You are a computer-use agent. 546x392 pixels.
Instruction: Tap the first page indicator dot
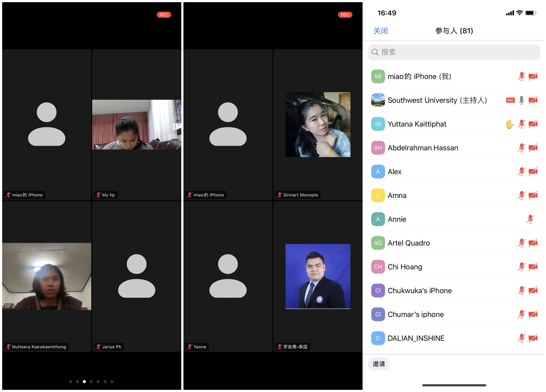pyautogui.click(x=71, y=381)
